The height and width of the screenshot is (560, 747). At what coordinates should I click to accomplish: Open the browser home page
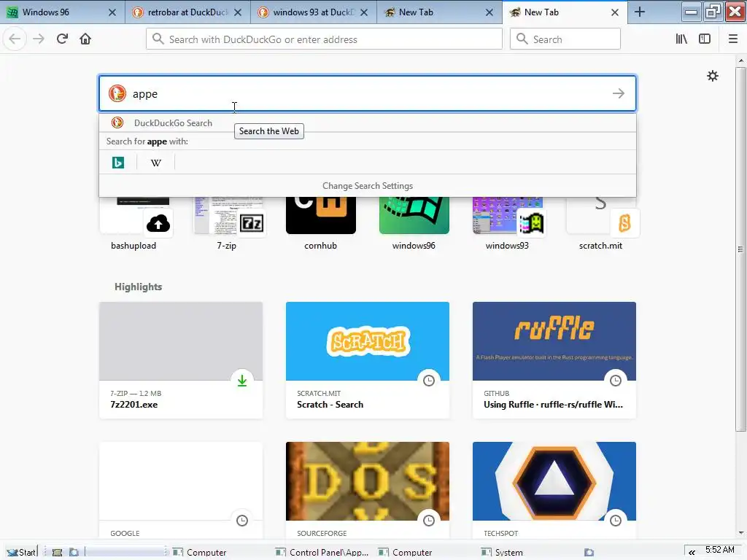85,39
